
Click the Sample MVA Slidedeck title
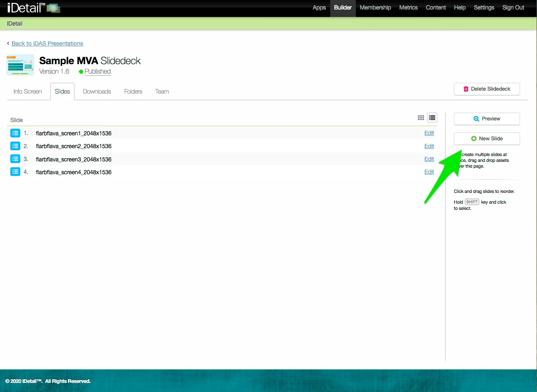click(x=90, y=61)
